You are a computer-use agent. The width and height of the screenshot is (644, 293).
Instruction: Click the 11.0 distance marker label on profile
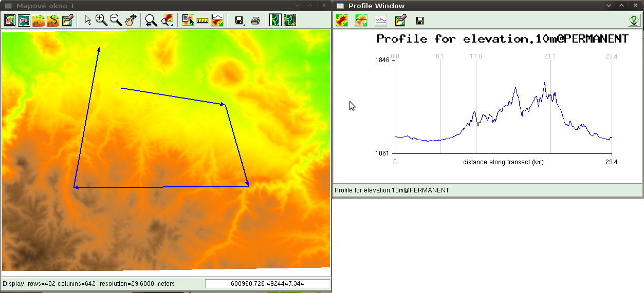tap(476, 56)
